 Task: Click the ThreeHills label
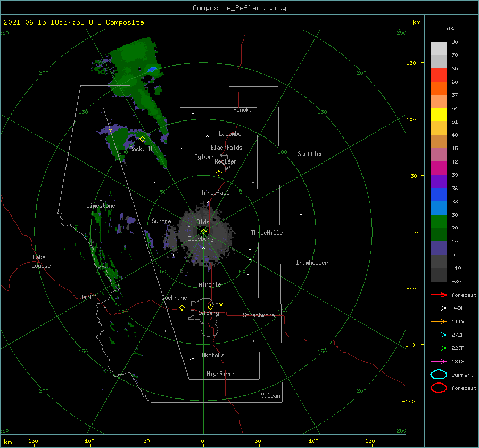[x=267, y=233]
